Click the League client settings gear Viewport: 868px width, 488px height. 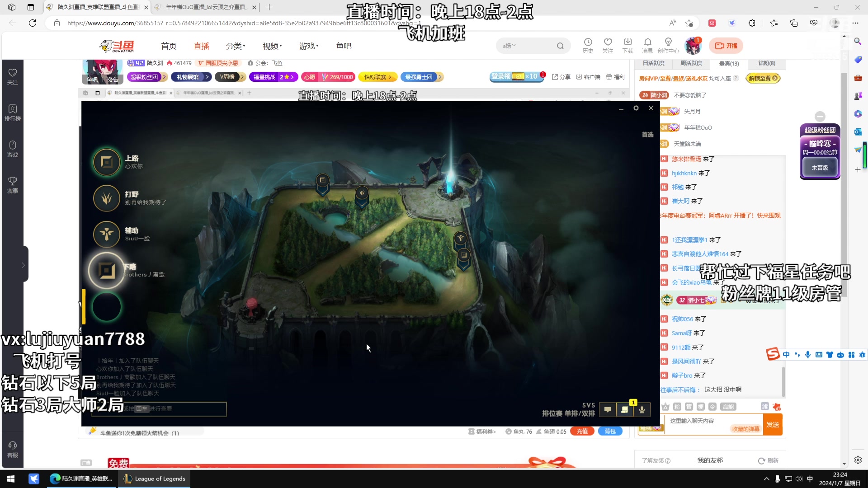click(x=636, y=108)
